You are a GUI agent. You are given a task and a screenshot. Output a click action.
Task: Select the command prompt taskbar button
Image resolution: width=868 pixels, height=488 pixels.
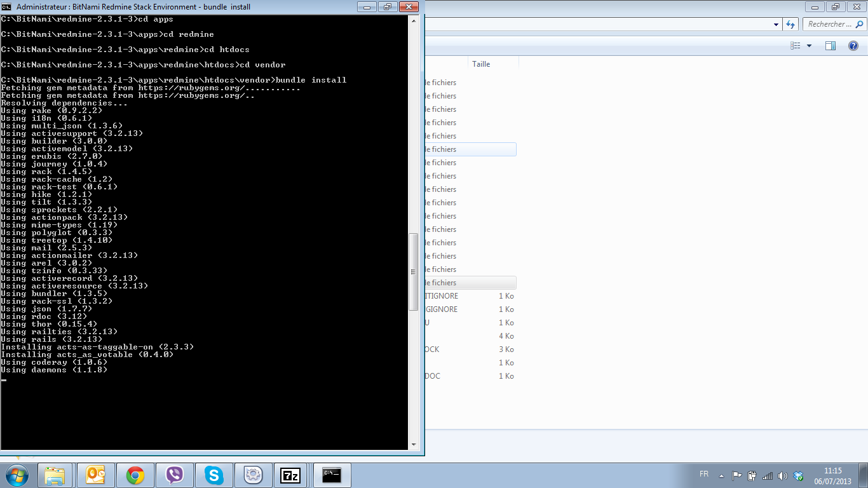(332, 475)
